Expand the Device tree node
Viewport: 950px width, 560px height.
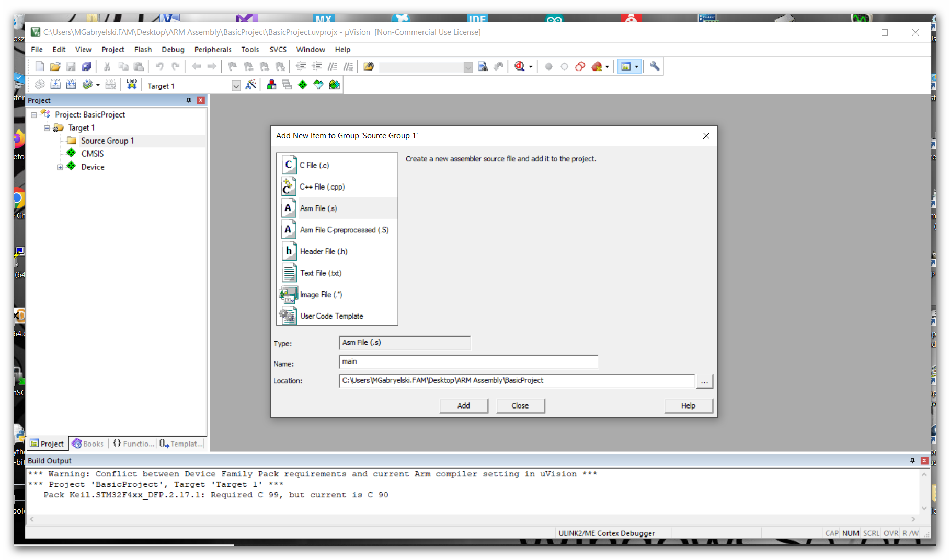pos(60,167)
